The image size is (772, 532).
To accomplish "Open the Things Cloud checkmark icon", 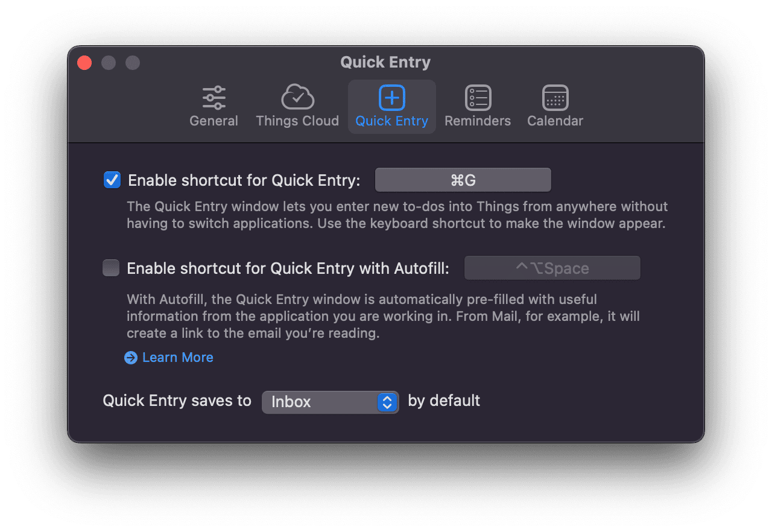I will (297, 97).
